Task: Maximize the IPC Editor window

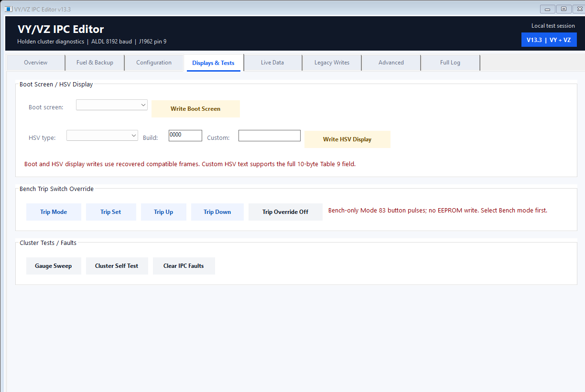Action: click(x=564, y=9)
